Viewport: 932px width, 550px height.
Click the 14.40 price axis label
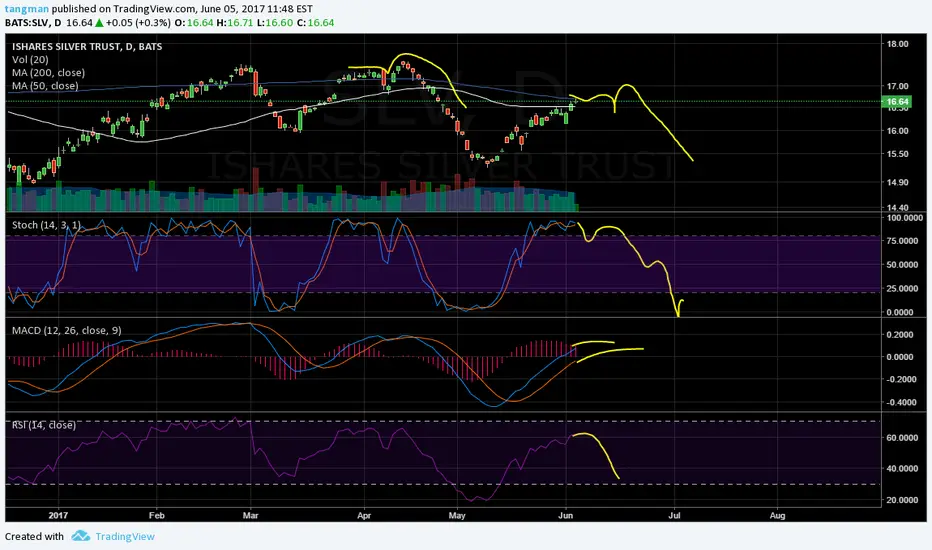tap(898, 208)
